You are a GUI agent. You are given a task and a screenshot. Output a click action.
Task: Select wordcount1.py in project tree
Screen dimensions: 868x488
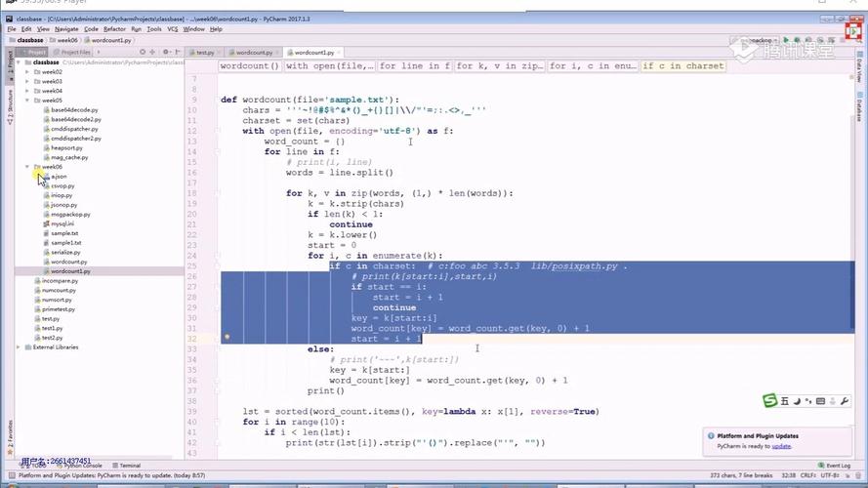click(70, 271)
